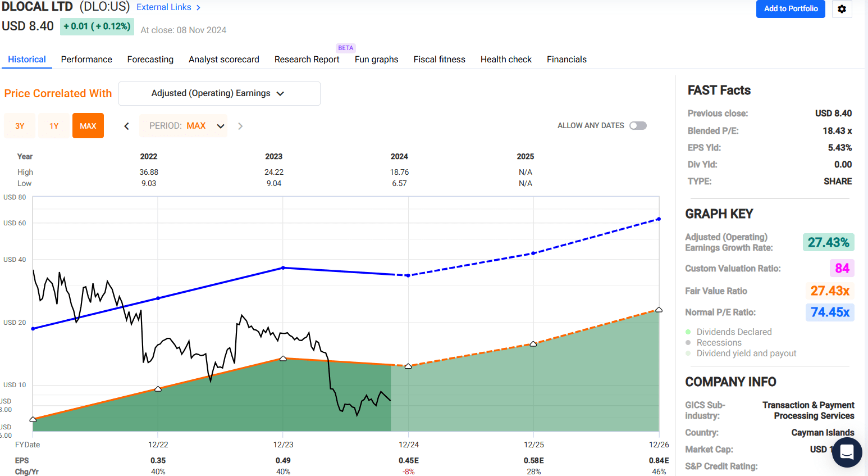This screenshot has width=868, height=476.
Task: Toggle the Allow Any Dates switch
Action: click(x=638, y=125)
